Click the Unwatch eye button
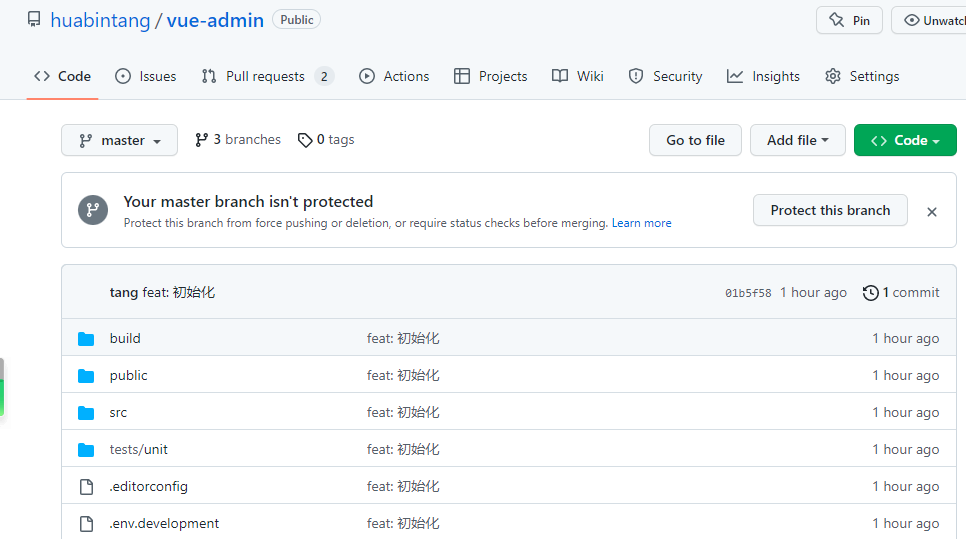966x539 pixels. (x=929, y=20)
